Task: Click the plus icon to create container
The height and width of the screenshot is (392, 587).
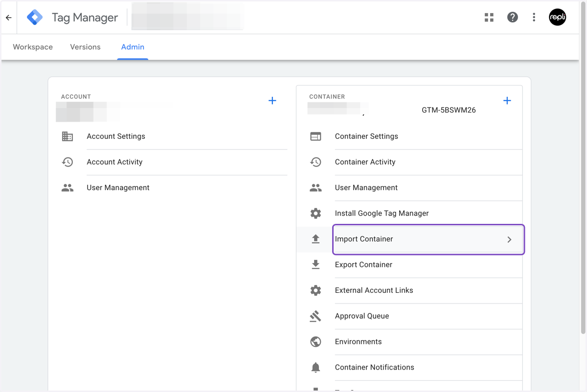Action: click(x=507, y=101)
